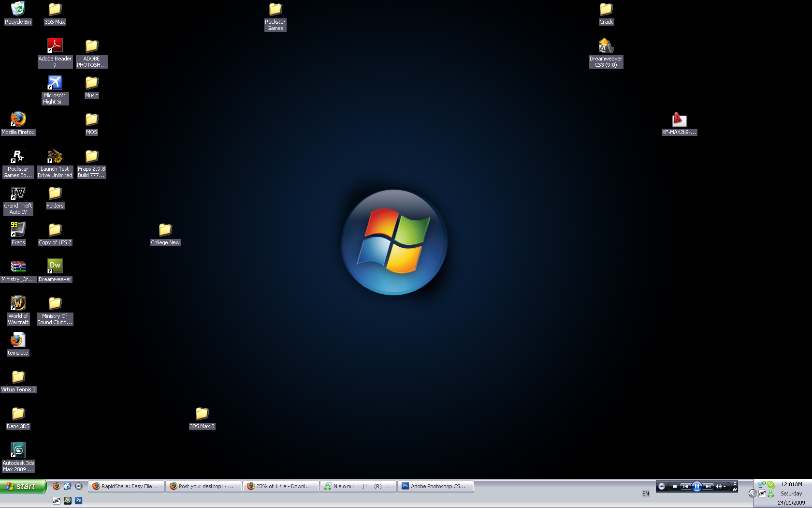Click the wireless network tray icon
This screenshot has height=508, width=812.
coord(762,484)
